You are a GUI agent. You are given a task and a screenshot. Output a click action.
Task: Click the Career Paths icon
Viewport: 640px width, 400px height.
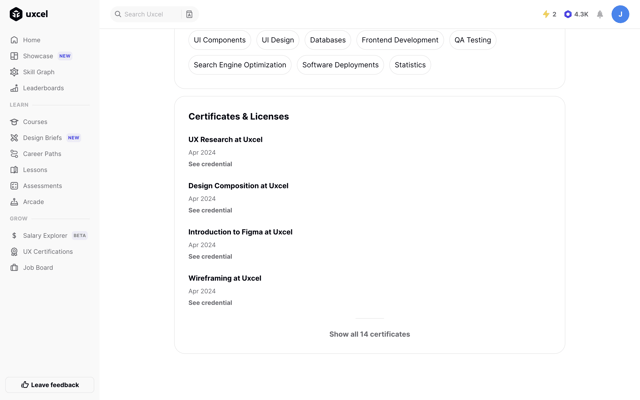pos(14,153)
